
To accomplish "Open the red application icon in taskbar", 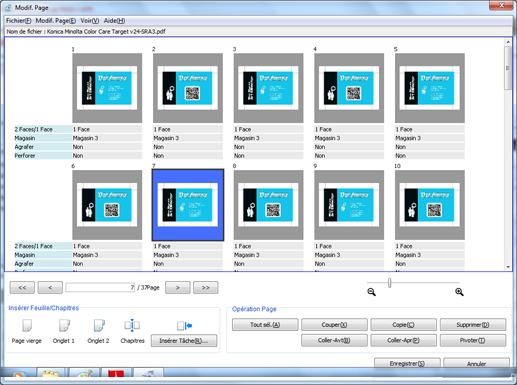I will 116,374.
